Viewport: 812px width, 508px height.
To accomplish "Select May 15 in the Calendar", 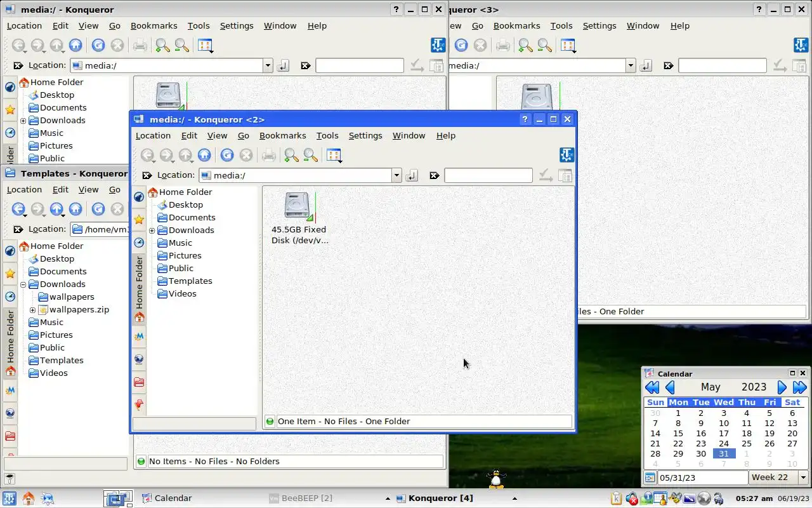I will (678, 434).
